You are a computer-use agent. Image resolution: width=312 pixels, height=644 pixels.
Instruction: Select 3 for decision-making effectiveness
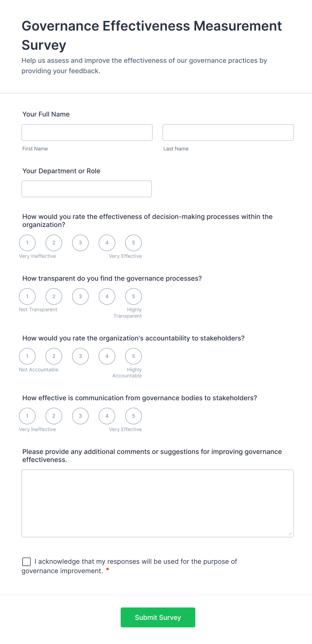pyautogui.click(x=81, y=243)
